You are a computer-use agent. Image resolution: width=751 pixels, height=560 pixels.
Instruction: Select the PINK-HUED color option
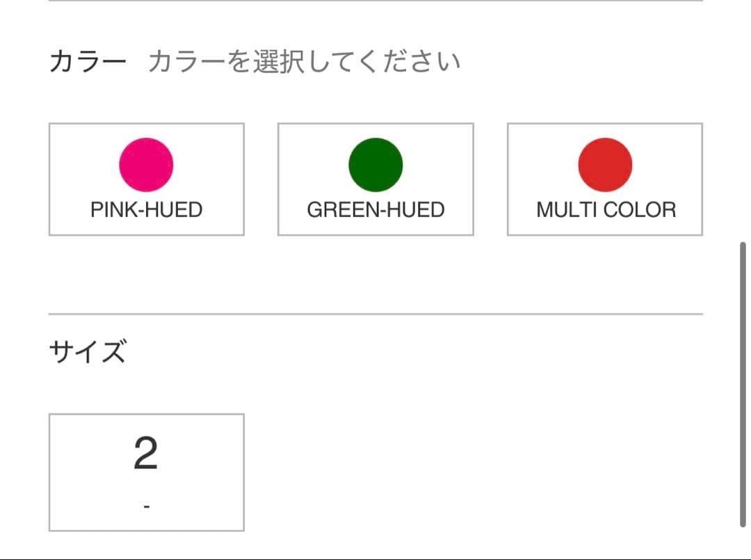tap(146, 178)
